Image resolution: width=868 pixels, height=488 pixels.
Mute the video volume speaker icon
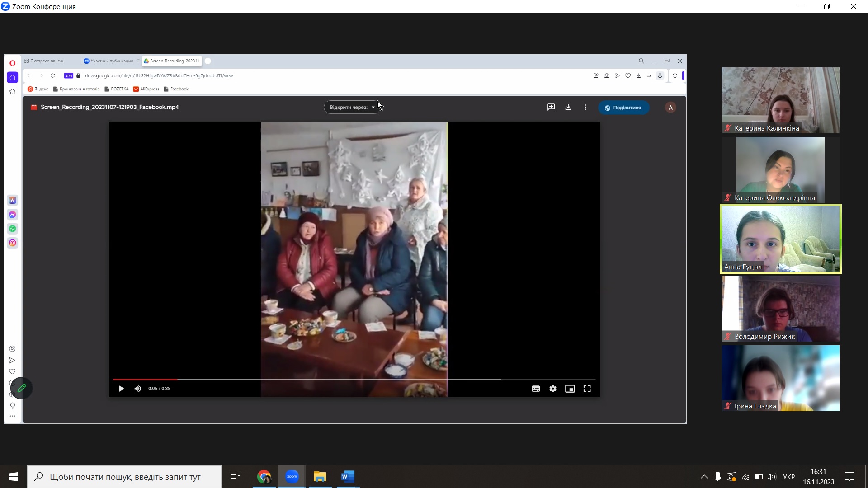coord(138,389)
